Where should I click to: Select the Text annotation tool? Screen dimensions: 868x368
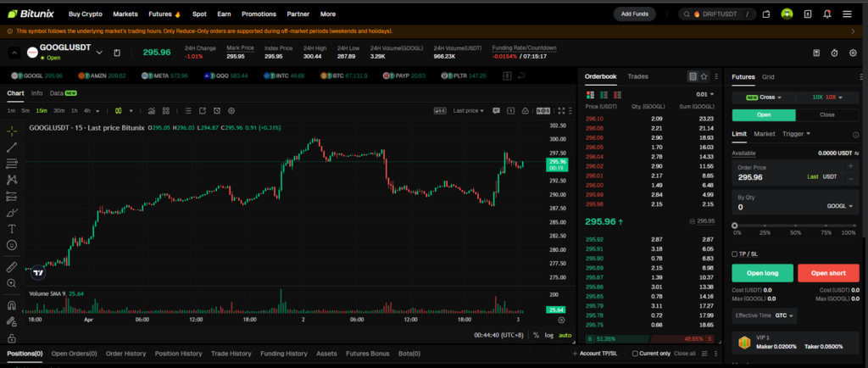(12, 229)
